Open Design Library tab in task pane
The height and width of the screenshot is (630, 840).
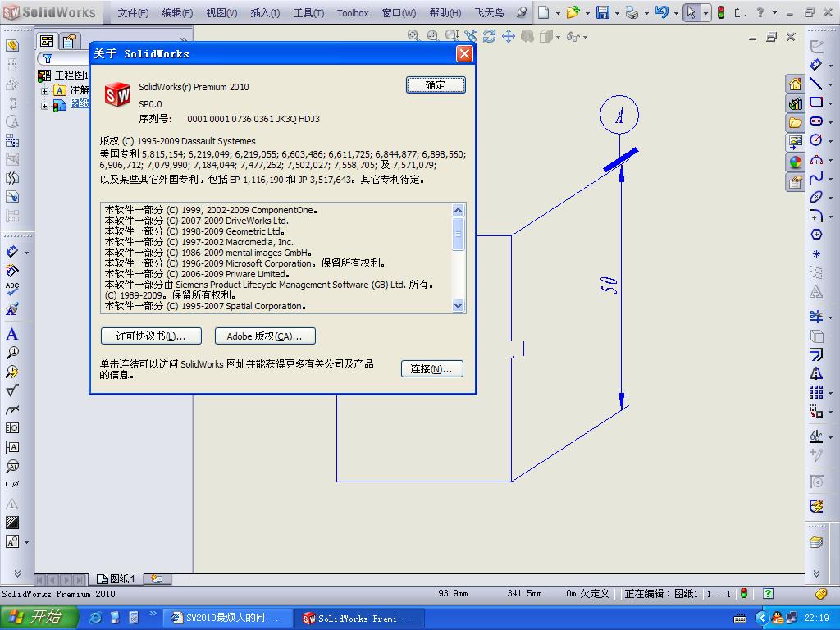tap(796, 103)
